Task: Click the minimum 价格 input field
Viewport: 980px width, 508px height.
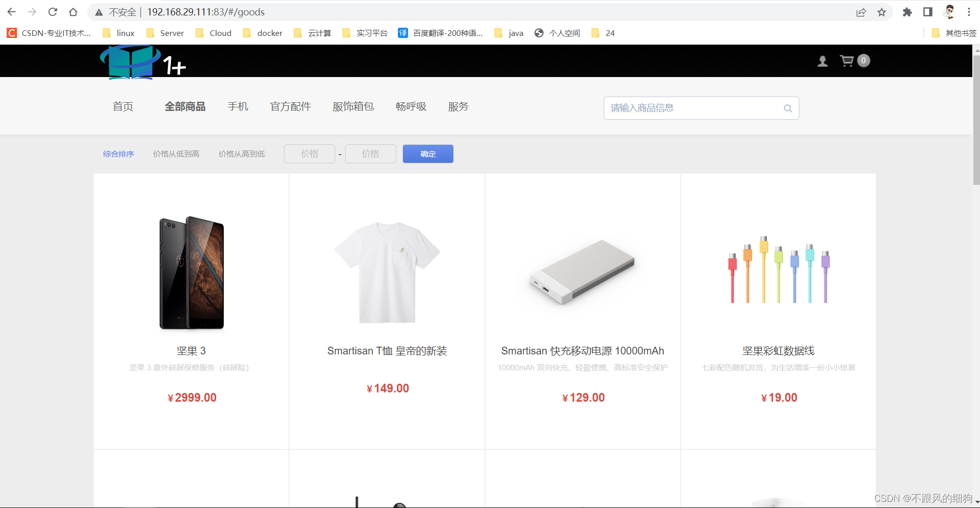Action: click(x=310, y=154)
